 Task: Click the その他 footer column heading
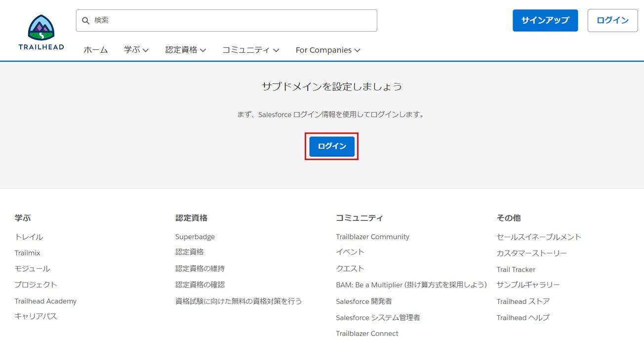509,217
